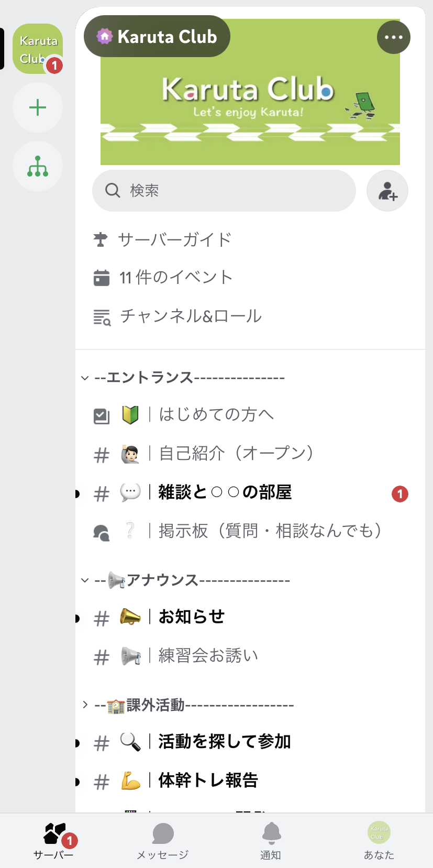Expand the 課外活動 category
Screen dimensions: 433x868
tap(85, 704)
